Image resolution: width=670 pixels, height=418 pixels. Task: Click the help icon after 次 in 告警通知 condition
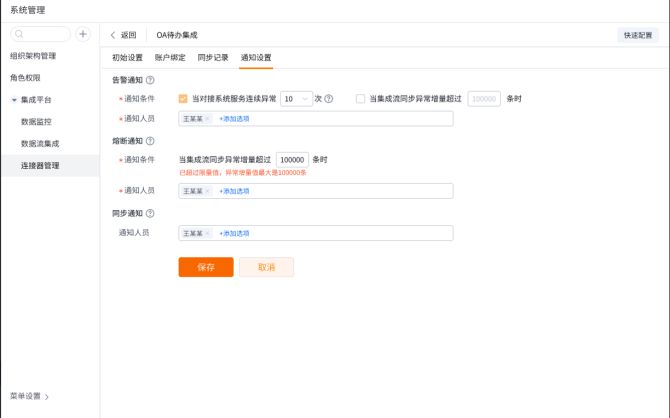tap(329, 99)
